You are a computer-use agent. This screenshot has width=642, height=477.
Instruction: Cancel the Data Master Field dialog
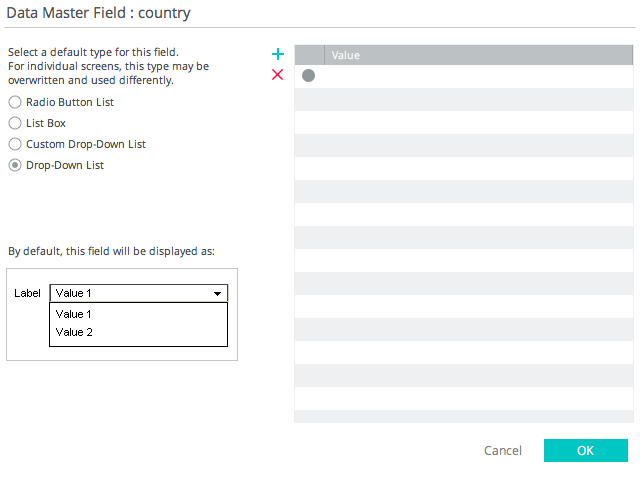(502, 451)
